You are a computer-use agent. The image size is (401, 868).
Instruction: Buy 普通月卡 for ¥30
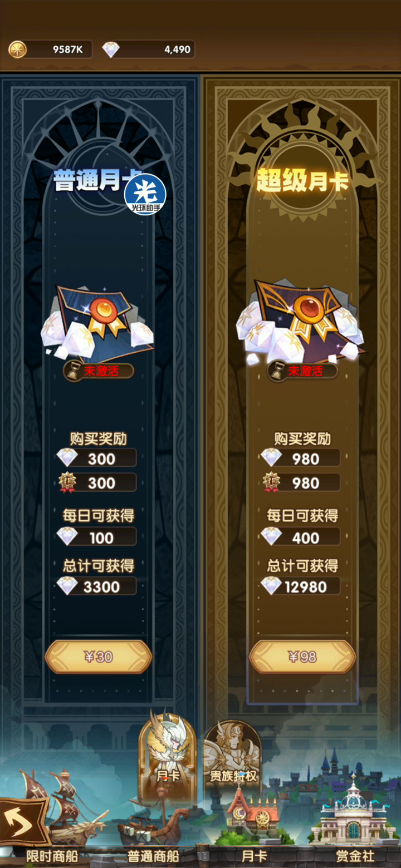(x=99, y=657)
